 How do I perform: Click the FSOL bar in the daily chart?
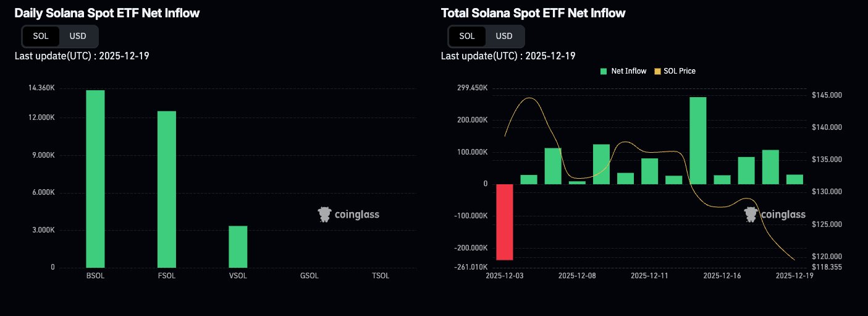[x=167, y=189]
